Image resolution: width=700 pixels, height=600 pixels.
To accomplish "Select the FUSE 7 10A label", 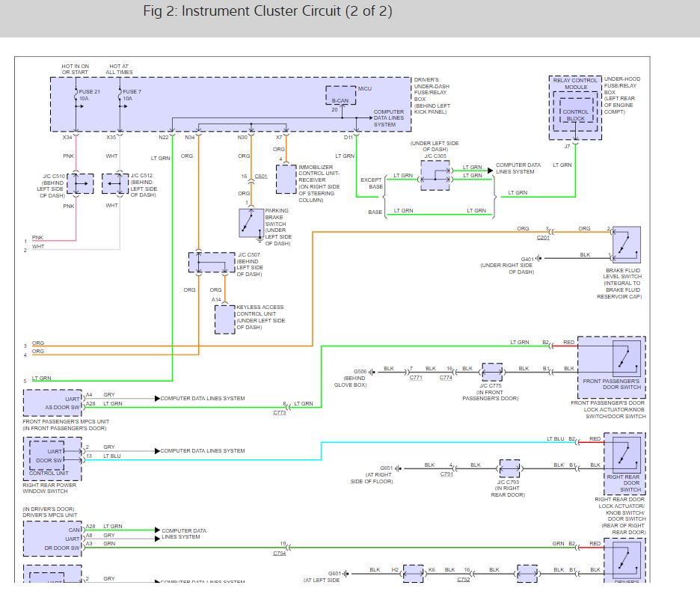I will pyautogui.click(x=132, y=95).
